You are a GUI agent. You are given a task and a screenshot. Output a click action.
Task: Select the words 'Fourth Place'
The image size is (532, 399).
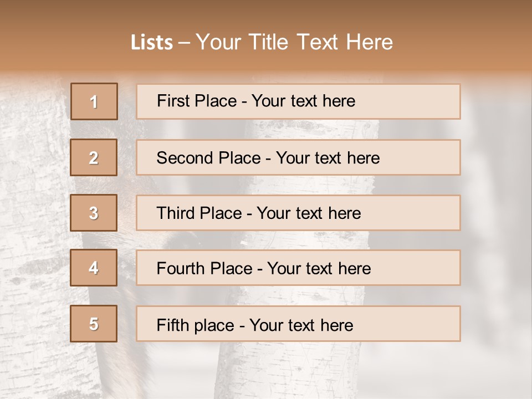[204, 269]
